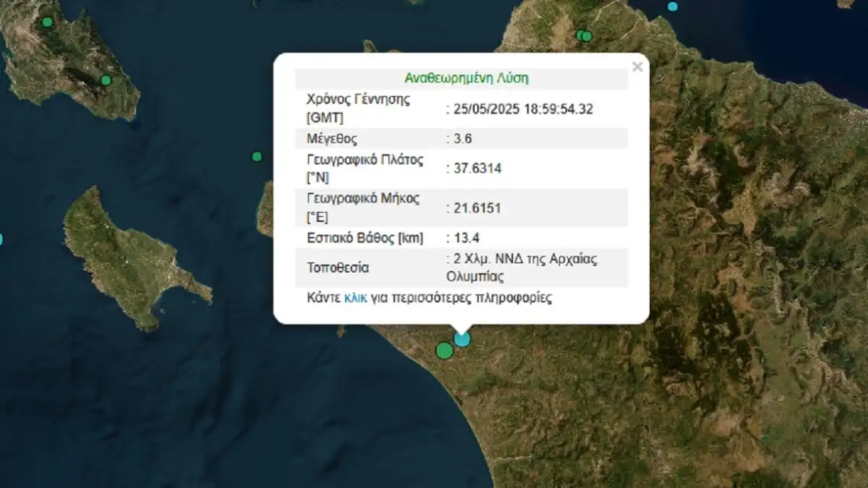The width and height of the screenshot is (868, 488).
Task: Click the green marker in the sea
Action: click(x=257, y=156)
